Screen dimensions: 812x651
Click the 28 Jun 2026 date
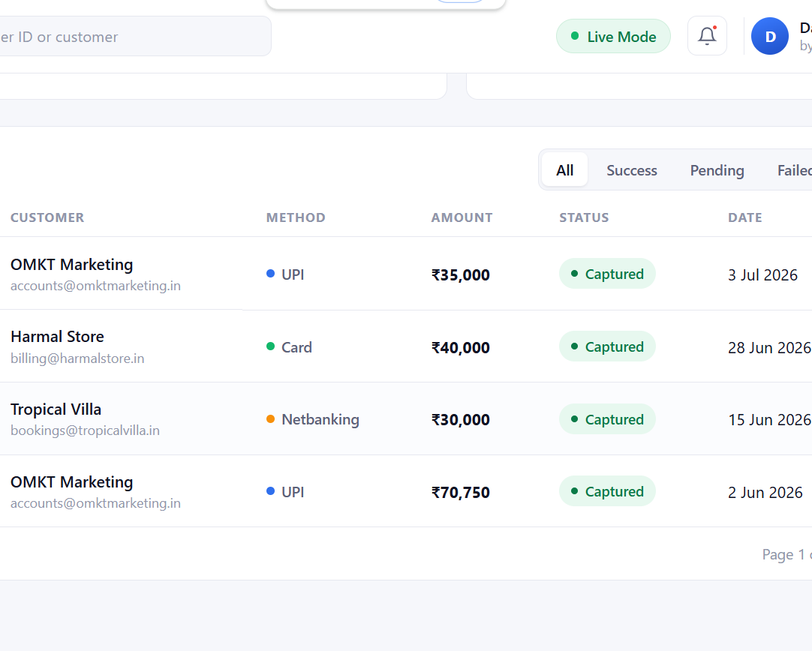point(769,348)
